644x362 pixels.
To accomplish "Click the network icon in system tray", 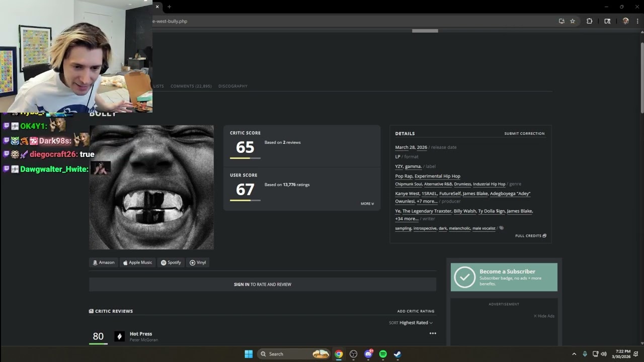I will 595,354.
